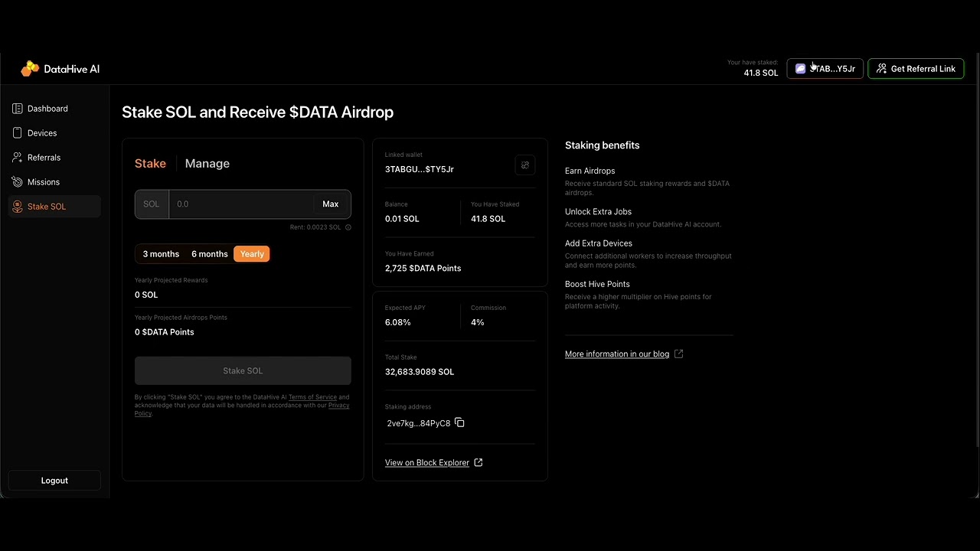
Task: Click the Stake SOL submit button
Action: (x=243, y=370)
